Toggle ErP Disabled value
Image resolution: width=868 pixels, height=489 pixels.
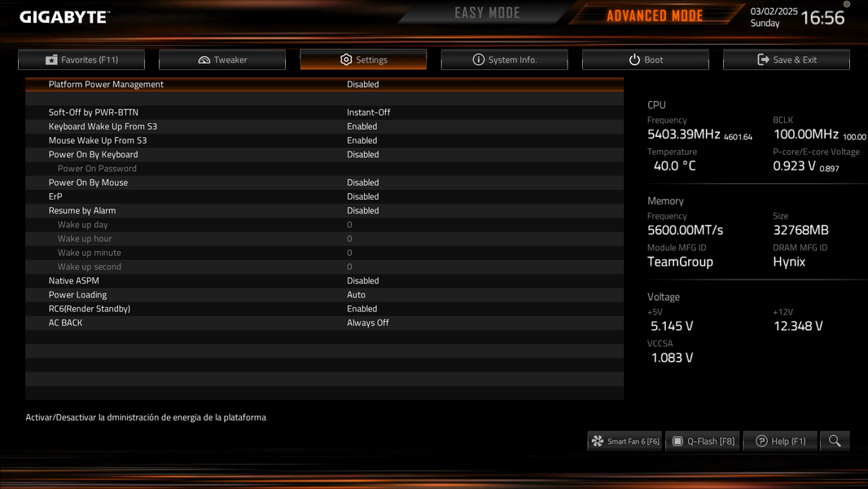click(x=363, y=196)
